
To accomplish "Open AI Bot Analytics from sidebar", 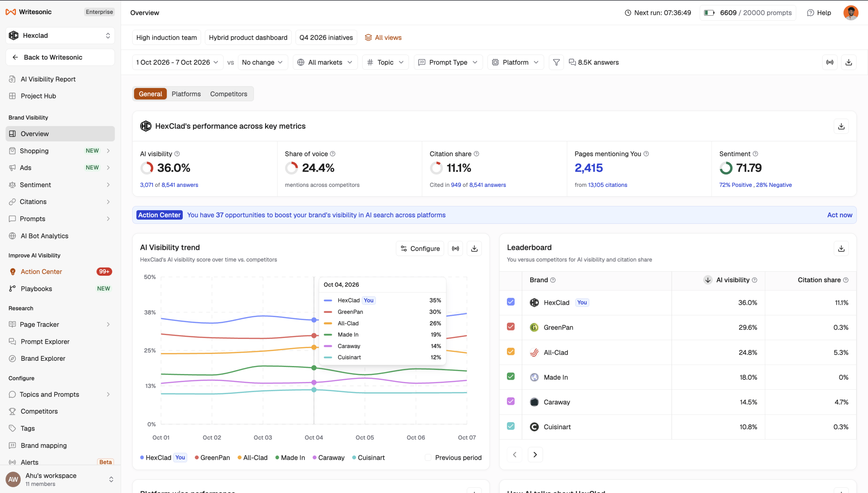I will [44, 236].
